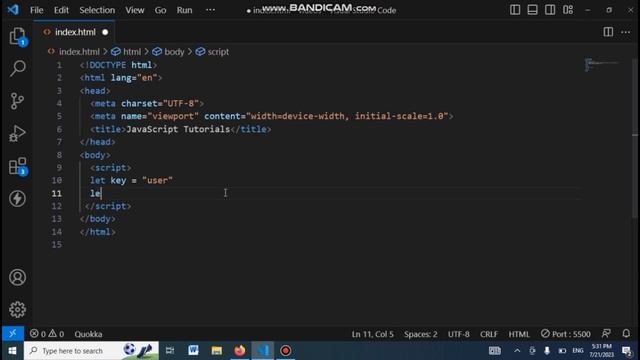Click the Windows search box

(91, 351)
